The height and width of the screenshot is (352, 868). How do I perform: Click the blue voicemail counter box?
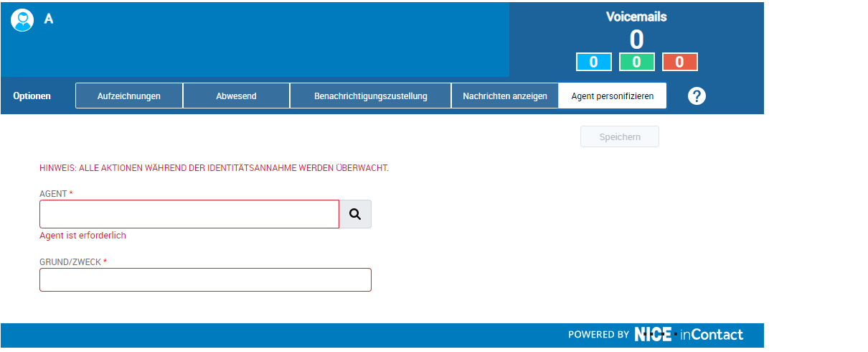pyautogui.click(x=593, y=62)
